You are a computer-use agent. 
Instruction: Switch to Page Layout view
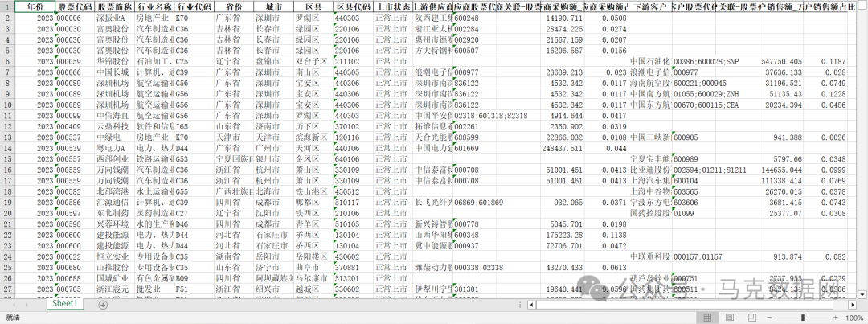(x=729, y=318)
